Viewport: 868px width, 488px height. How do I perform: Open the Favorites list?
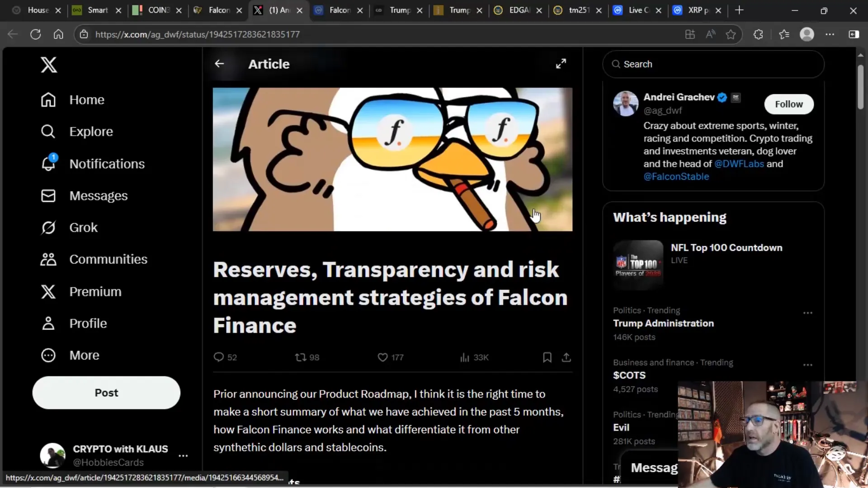pyautogui.click(x=784, y=34)
